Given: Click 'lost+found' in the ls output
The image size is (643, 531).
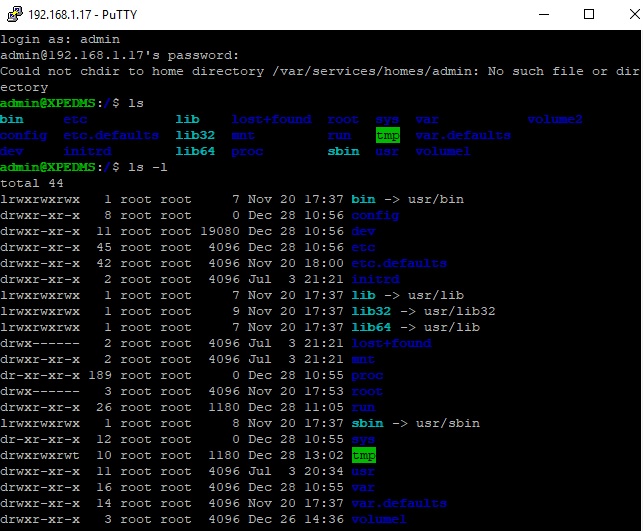Looking at the screenshot, I should (x=271, y=119).
